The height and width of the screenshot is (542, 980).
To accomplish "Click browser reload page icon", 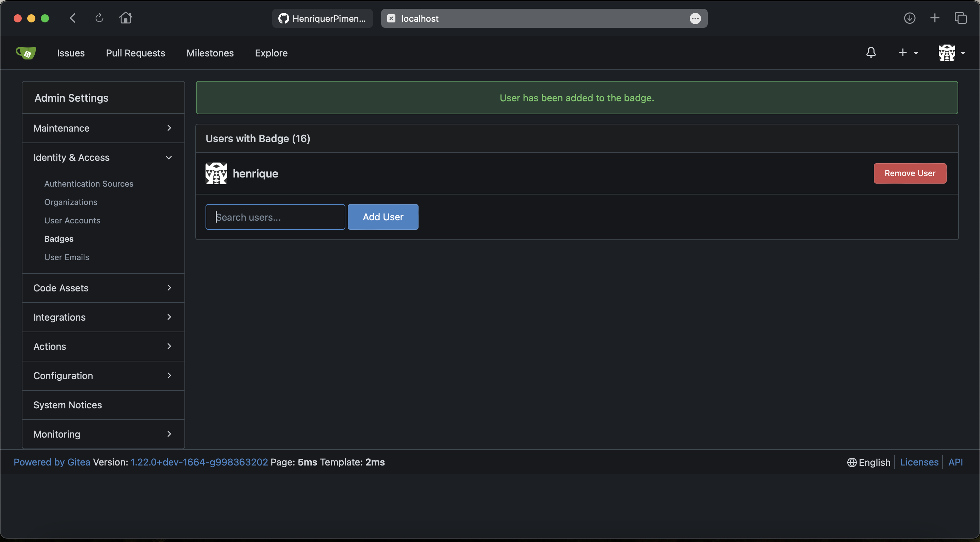I will pos(99,18).
